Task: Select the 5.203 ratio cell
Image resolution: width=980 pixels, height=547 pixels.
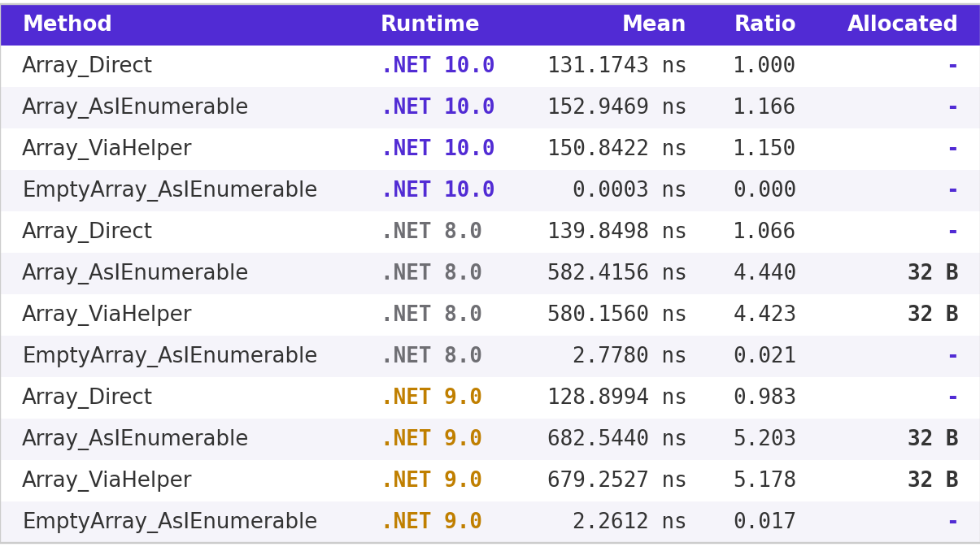Action: point(764,439)
